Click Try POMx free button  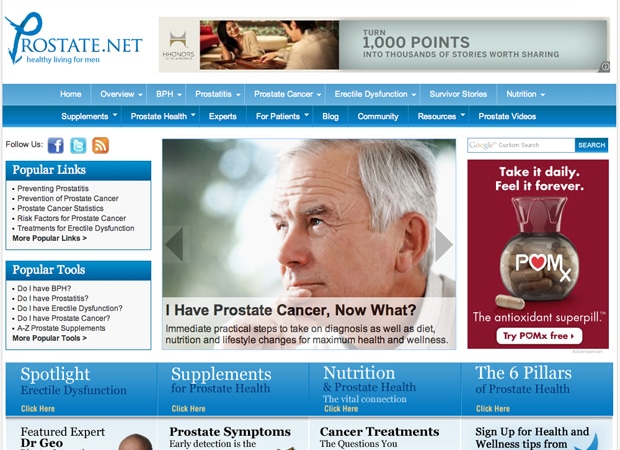pyautogui.click(x=539, y=336)
